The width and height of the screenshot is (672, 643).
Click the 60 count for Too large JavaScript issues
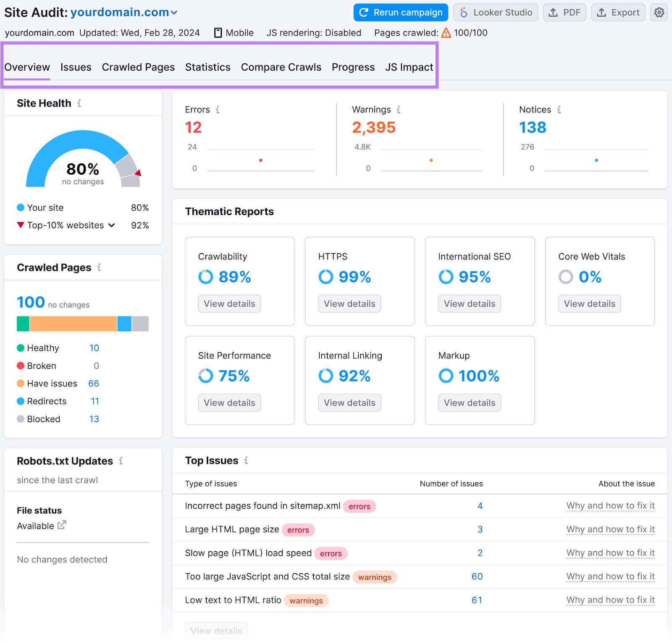pyautogui.click(x=477, y=576)
